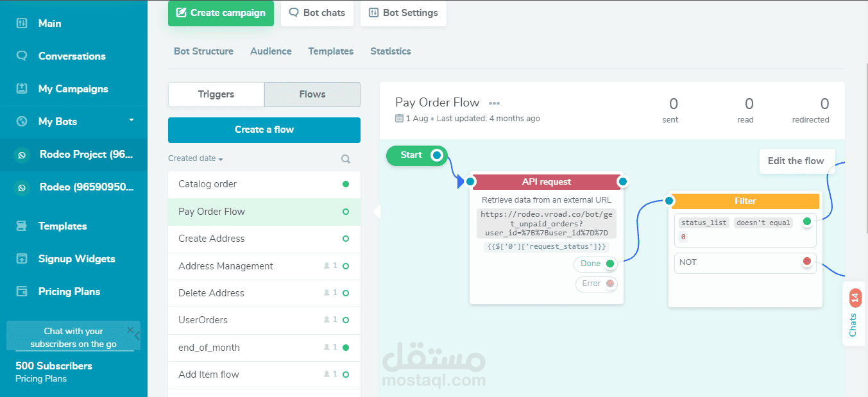Viewport: 868px width, 397px height.
Task: Collapse the left sidebar arrow
Action: click(x=137, y=335)
